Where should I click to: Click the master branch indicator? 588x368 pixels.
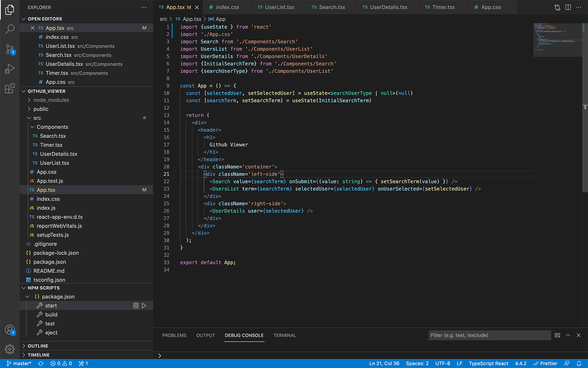coord(19,363)
